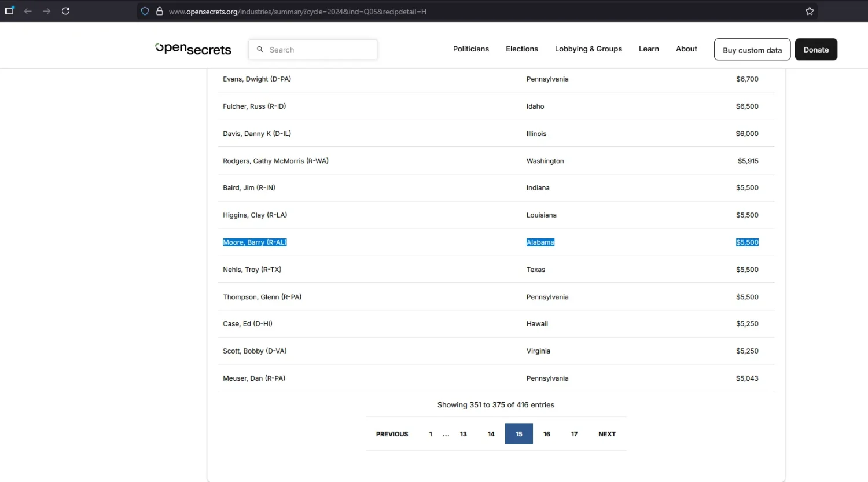Click Rodgers, Cathy McMorris (R-WA) name
This screenshot has width=868, height=482.
pos(275,161)
